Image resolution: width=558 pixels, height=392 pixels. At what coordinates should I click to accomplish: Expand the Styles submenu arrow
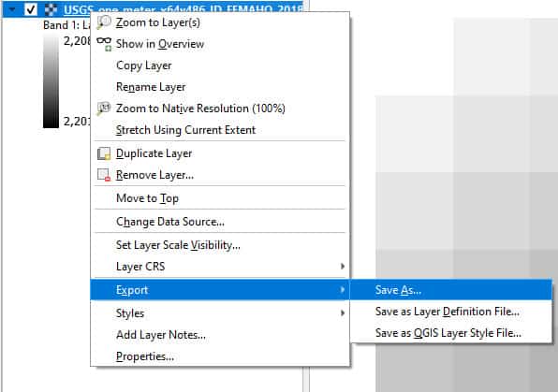coord(342,313)
